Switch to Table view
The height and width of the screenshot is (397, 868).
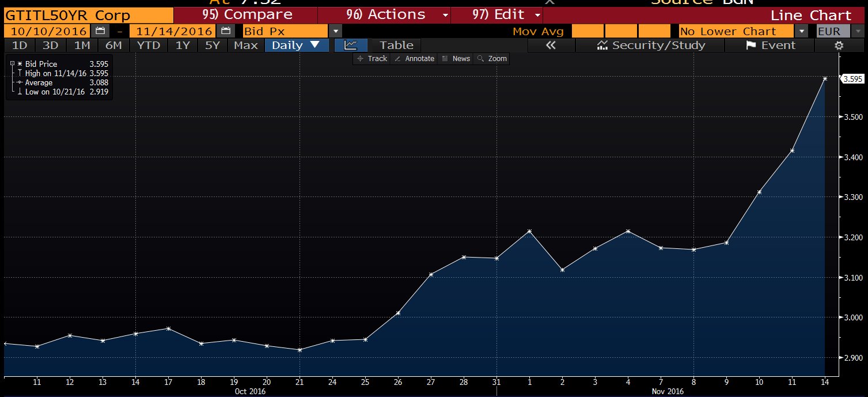(396, 45)
